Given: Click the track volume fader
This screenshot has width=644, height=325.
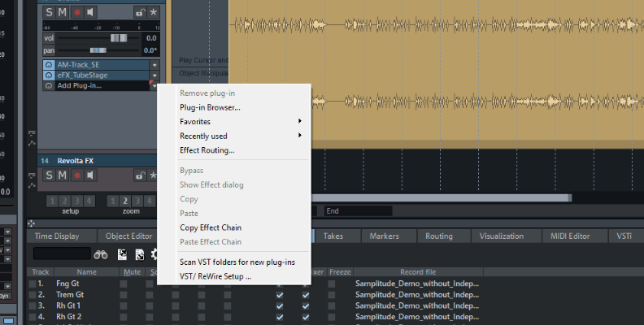Looking at the screenshot, I should coord(119,38).
